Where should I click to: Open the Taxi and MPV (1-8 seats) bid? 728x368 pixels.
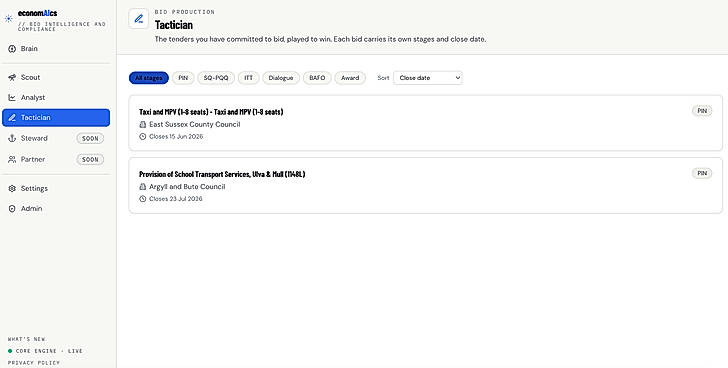pyautogui.click(x=425, y=123)
